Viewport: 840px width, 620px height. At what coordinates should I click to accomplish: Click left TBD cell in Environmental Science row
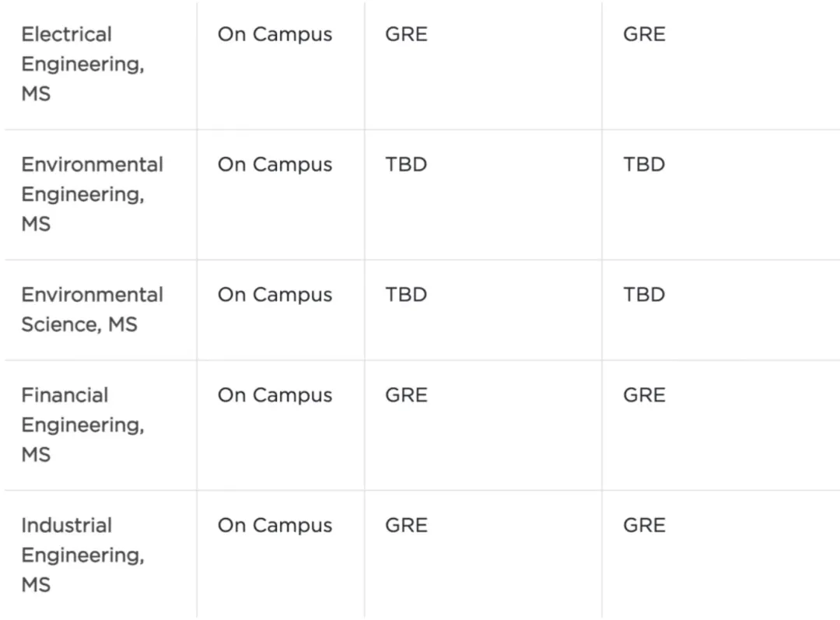tap(406, 295)
